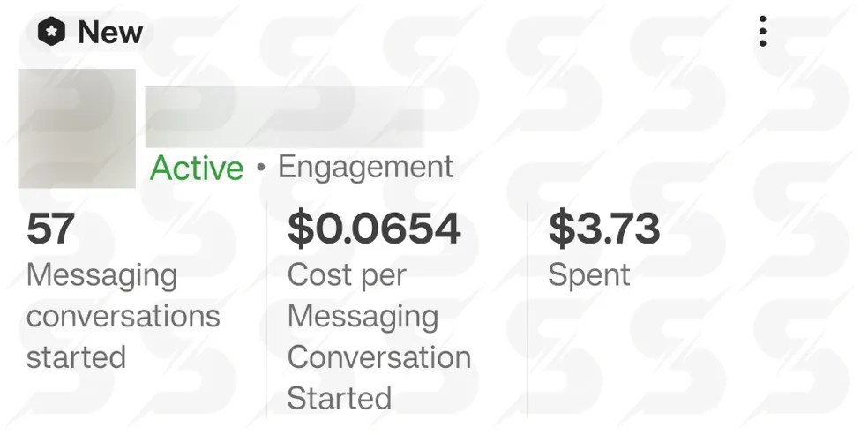This screenshot has height=435, width=868.
Task: Click the $0.0654 cost value
Action: (374, 229)
